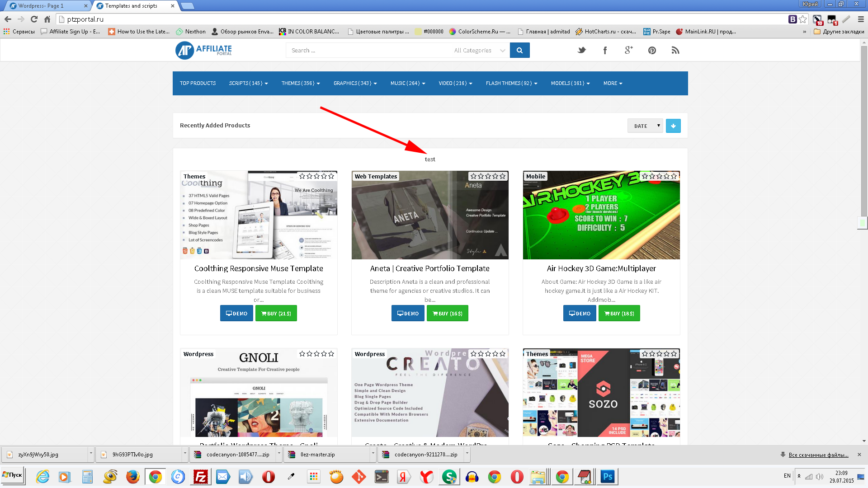Expand the GRAPHICS (343) menu
The height and width of the screenshot is (488, 868).
coord(355,83)
